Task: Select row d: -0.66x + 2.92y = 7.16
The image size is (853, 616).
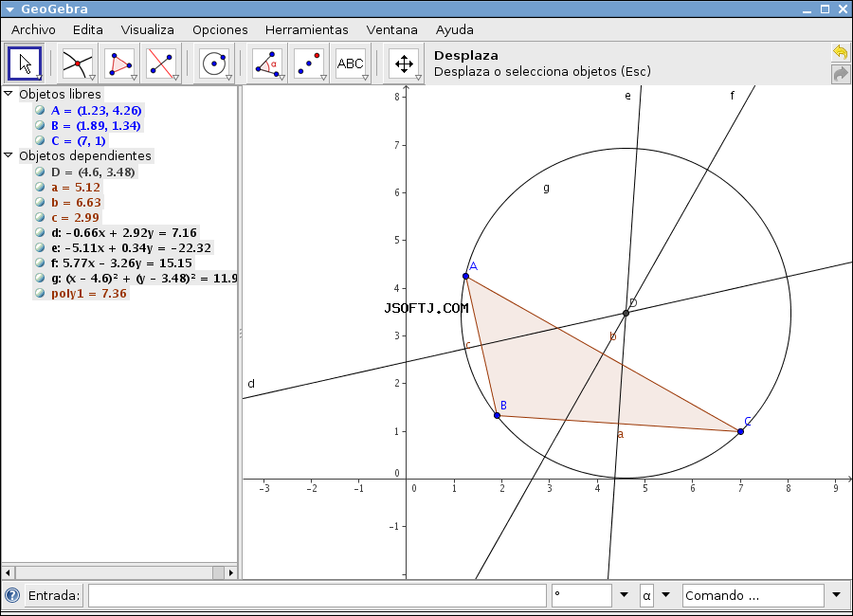Action: coord(124,233)
